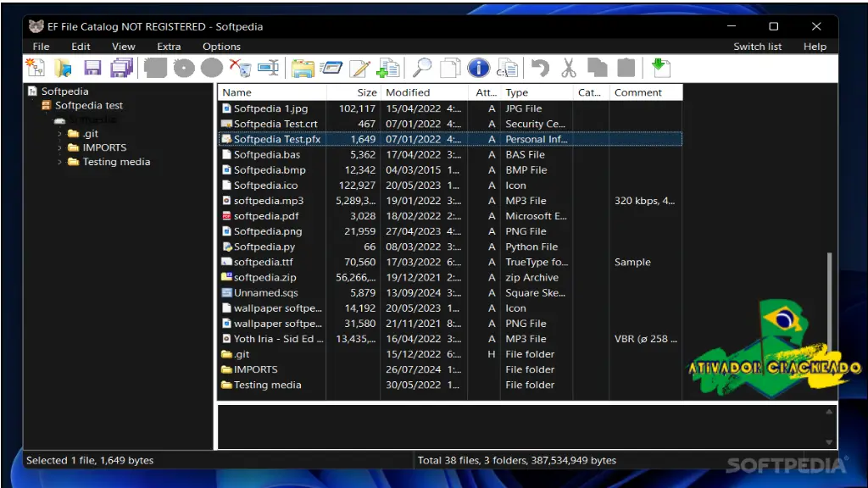The image size is (868, 488).
Task: Select the file Softpedia 1.jpg
Action: coord(270,108)
